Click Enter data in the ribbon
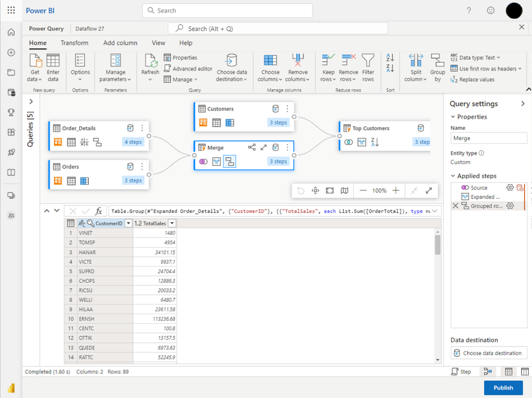 [x=53, y=68]
